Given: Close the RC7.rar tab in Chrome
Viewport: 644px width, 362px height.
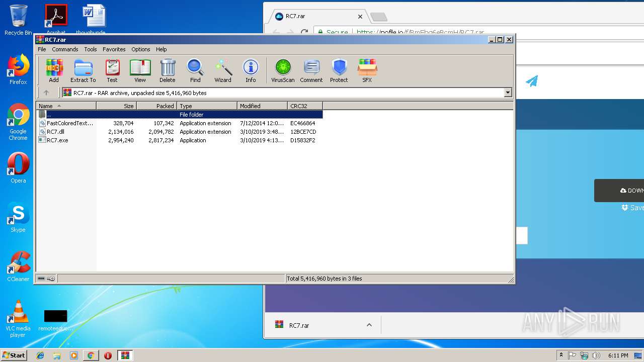Looking at the screenshot, I should pyautogui.click(x=360, y=16).
